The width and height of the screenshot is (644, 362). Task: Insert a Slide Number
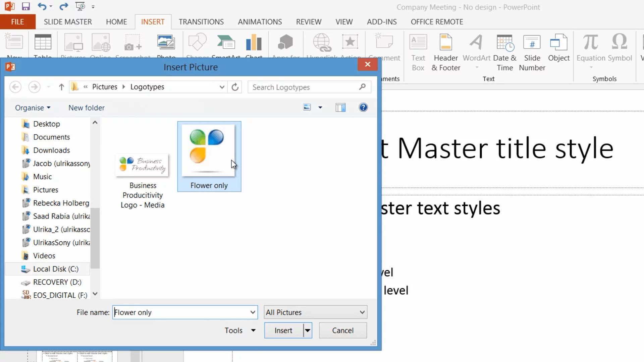532,43
